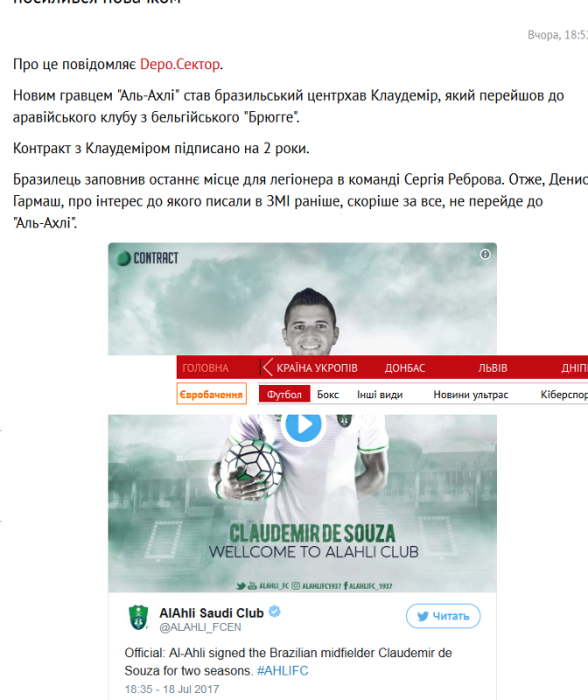Go to ГОЛОВНА in red navigation bar
Viewport: 588px width, 700px height.
[x=206, y=367]
